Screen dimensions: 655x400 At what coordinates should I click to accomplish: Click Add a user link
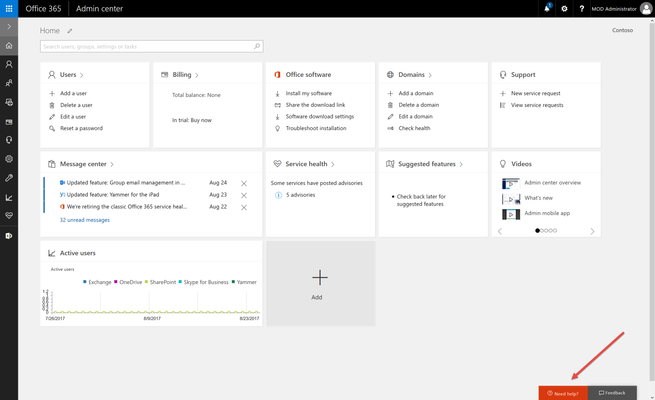click(x=74, y=93)
